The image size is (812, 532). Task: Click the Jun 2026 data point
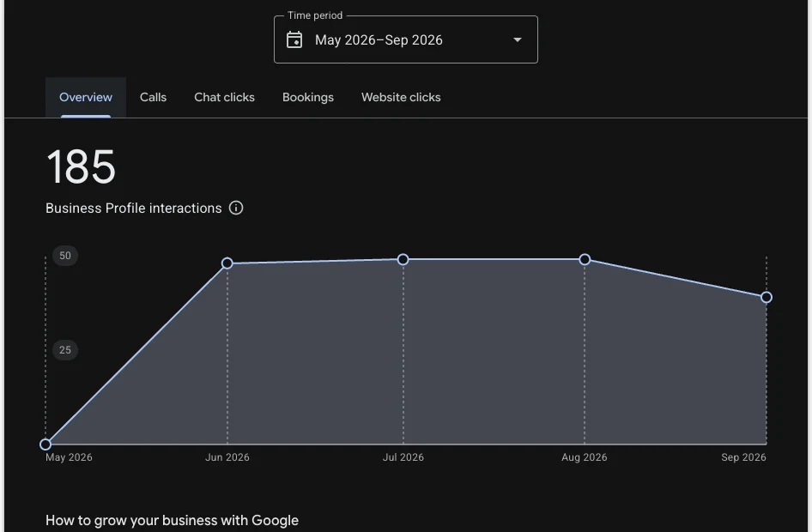coord(227,263)
